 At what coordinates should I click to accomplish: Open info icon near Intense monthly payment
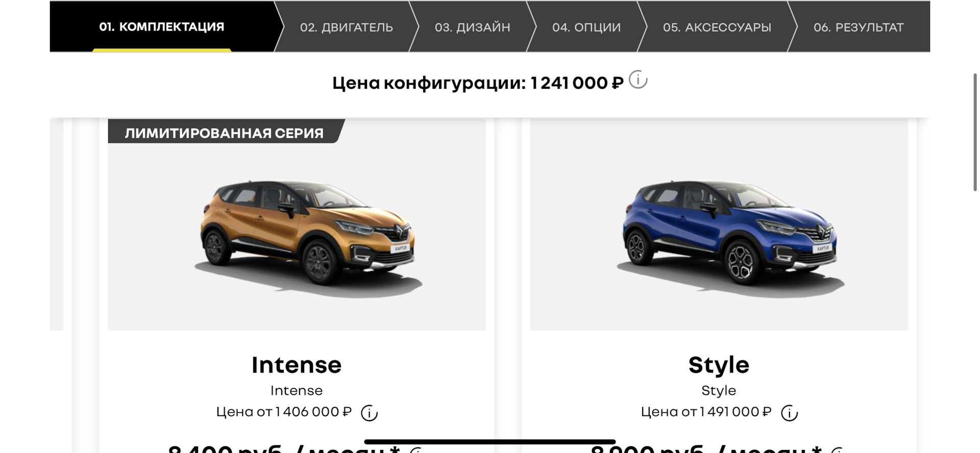tap(417, 450)
